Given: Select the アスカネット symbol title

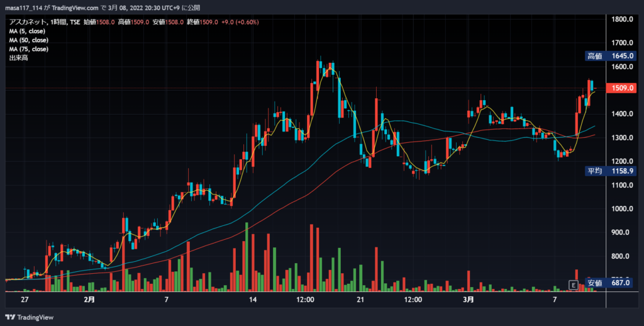Looking at the screenshot, I should [x=28, y=22].
